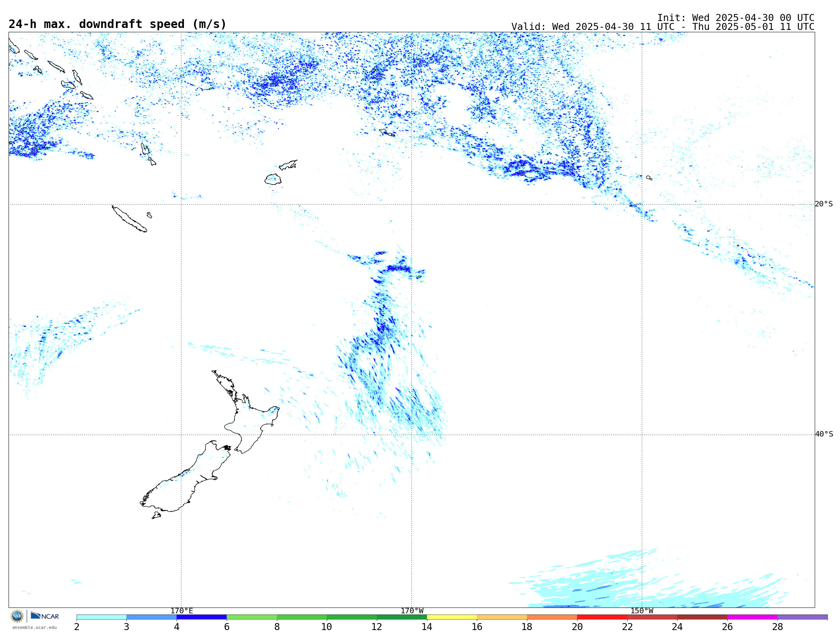The height and width of the screenshot is (632, 840).
Task: Select the red 20-22 colorbar segment
Action: (602, 617)
